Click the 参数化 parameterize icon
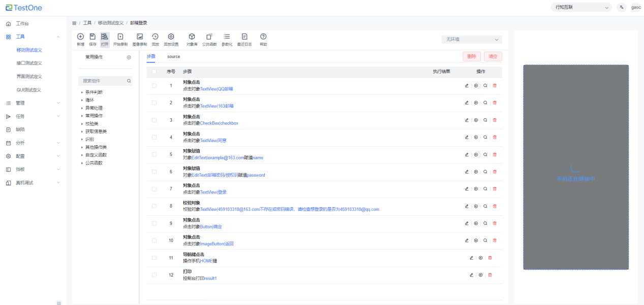 [x=227, y=37]
